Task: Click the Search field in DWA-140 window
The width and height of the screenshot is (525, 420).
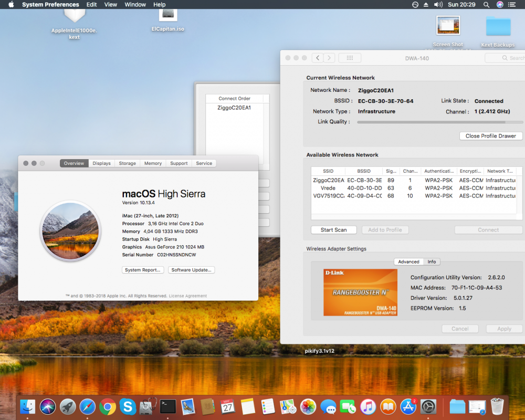Action: [x=505, y=58]
